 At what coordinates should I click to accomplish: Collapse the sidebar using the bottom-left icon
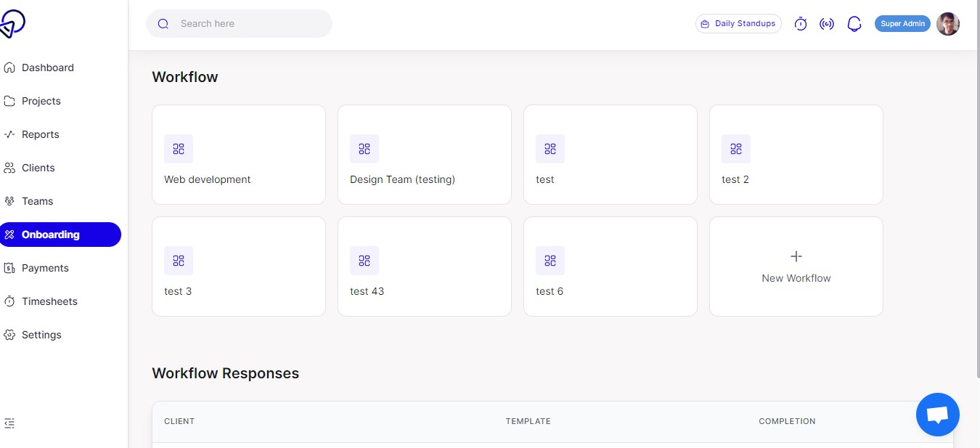9,423
